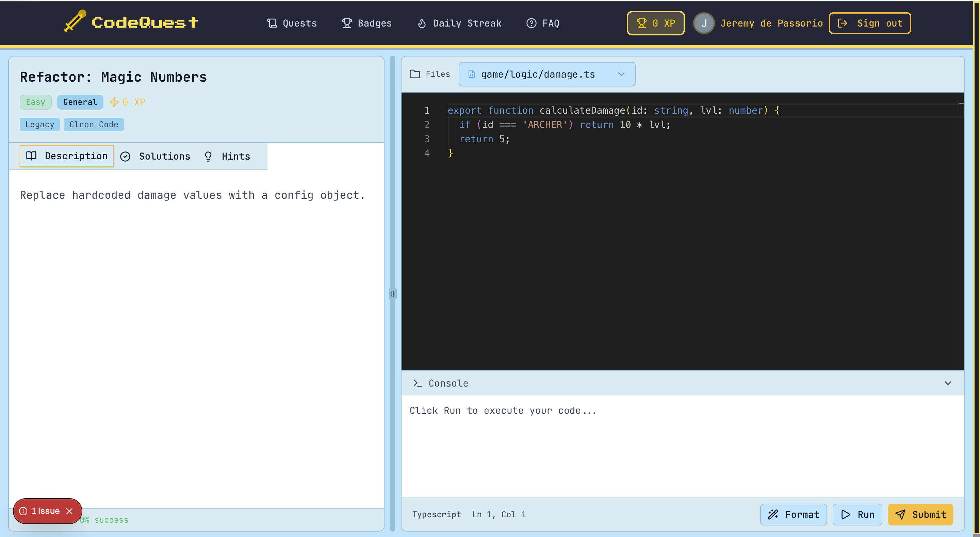Viewport: 980px width, 537px height.
Task: Click the lightning bolt XP icon
Action: [114, 102]
